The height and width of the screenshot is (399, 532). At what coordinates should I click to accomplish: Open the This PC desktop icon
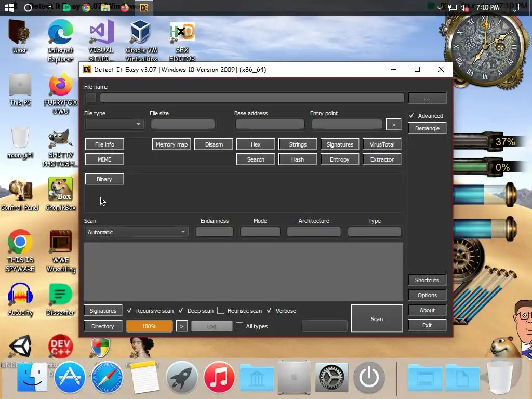pos(20,90)
